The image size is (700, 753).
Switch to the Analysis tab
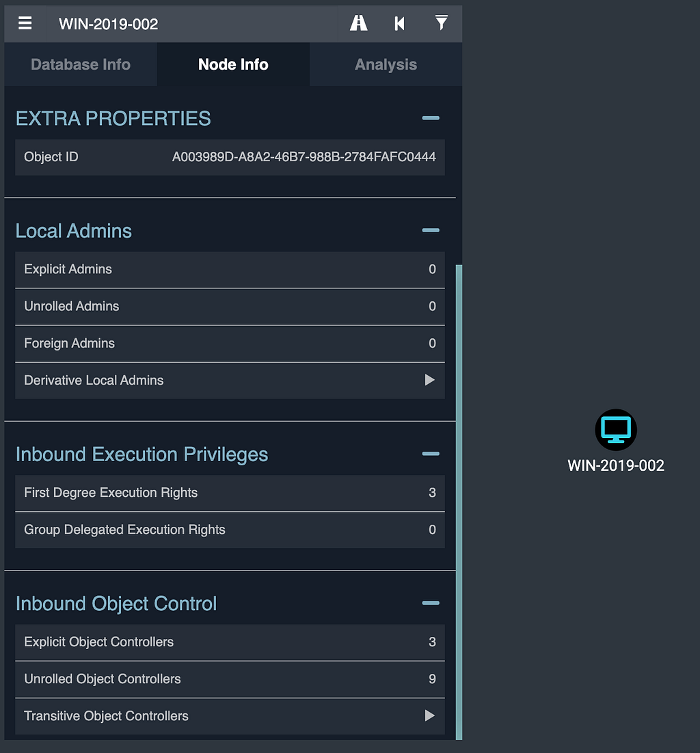click(x=386, y=64)
